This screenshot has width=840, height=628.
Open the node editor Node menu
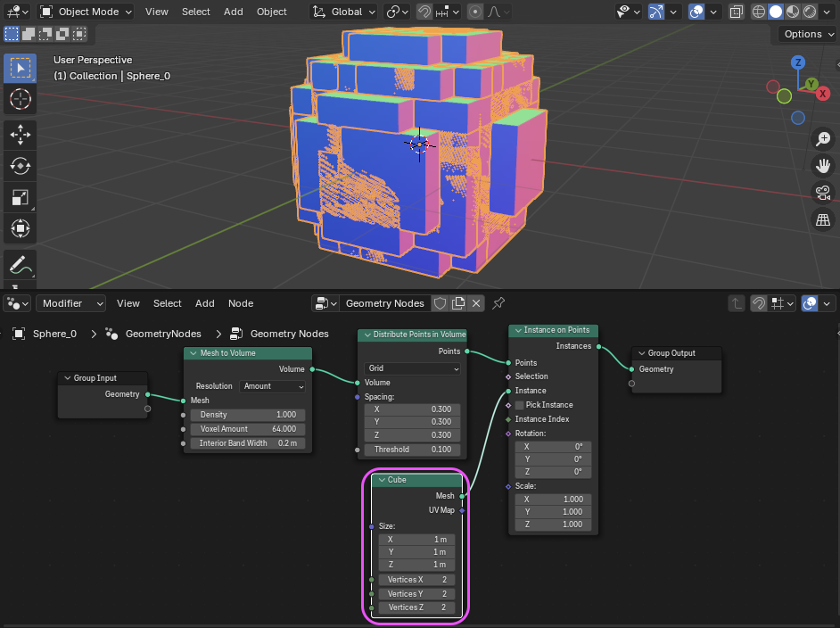click(x=241, y=304)
